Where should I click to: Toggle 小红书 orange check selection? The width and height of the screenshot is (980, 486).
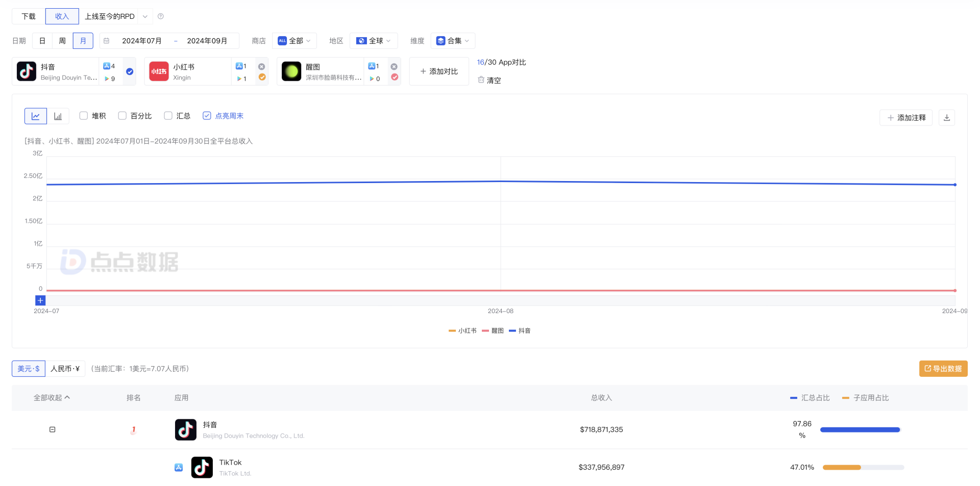point(262,77)
